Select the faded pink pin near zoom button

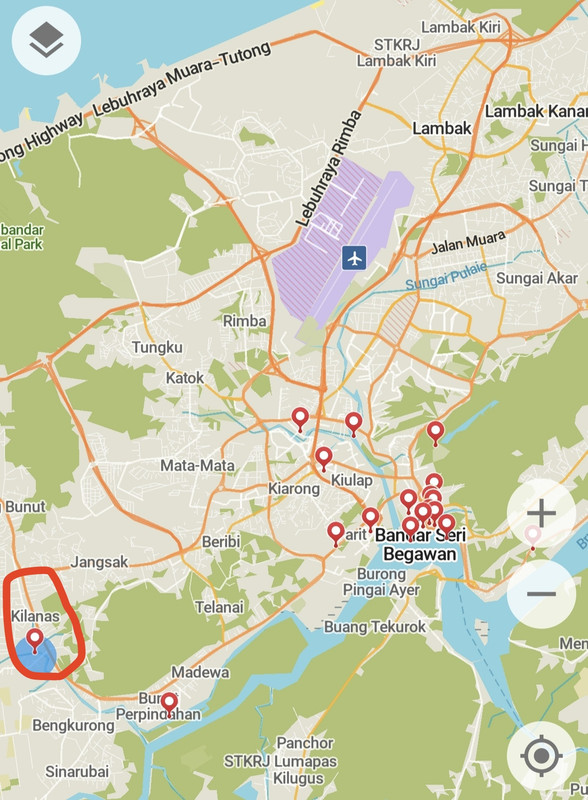pyautogui.click(x=533, y=538)
